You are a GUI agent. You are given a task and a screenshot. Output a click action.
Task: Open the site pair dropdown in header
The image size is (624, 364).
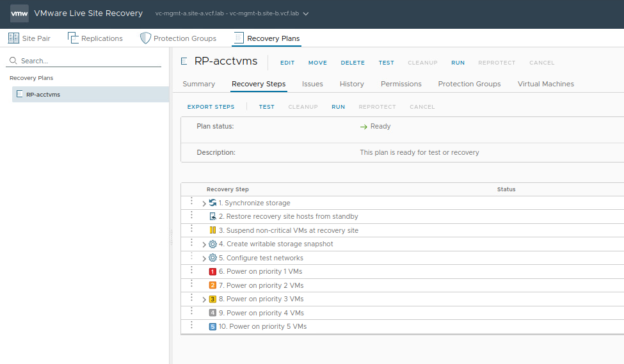[x=305, y=13]
